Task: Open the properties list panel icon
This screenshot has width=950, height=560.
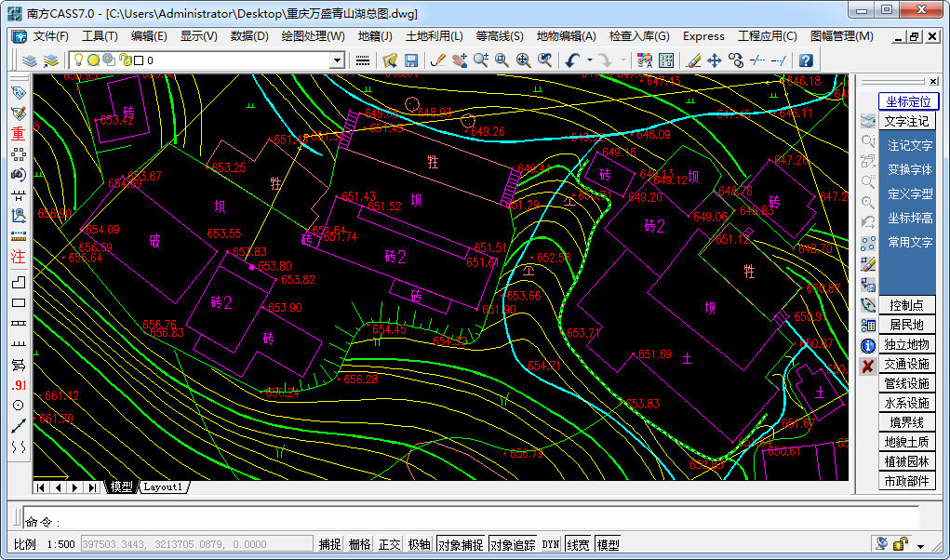Action: pos(666,60)
